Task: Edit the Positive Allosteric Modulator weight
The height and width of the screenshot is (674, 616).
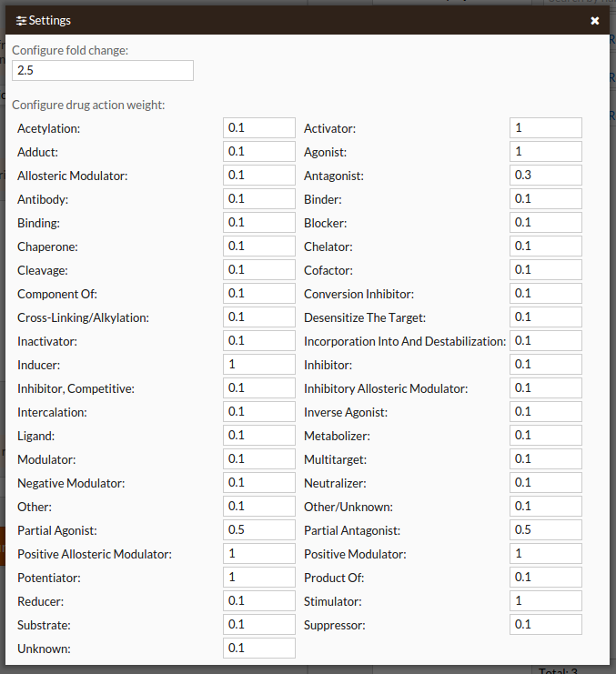Action: pos(259,554)
